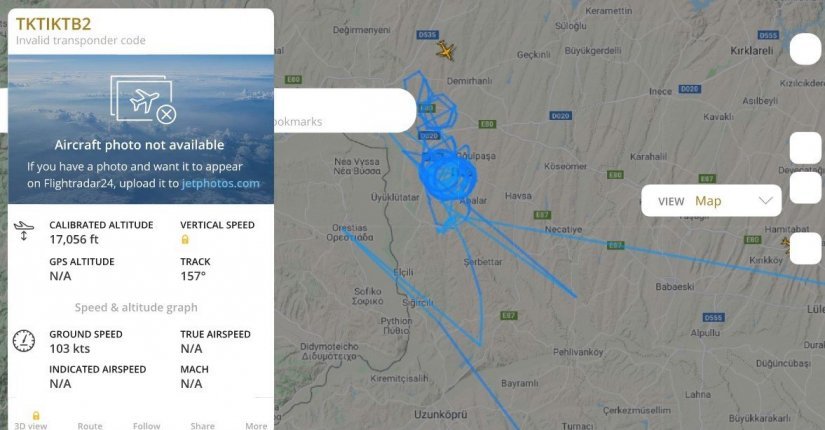Click the blue circular flight path trail

pos(447,176)
